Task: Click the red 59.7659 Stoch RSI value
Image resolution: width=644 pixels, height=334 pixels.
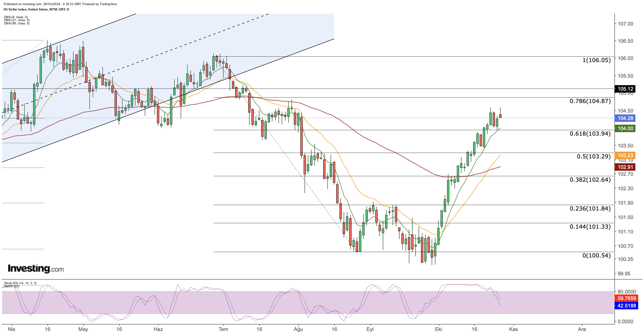Action: (626, 298)
